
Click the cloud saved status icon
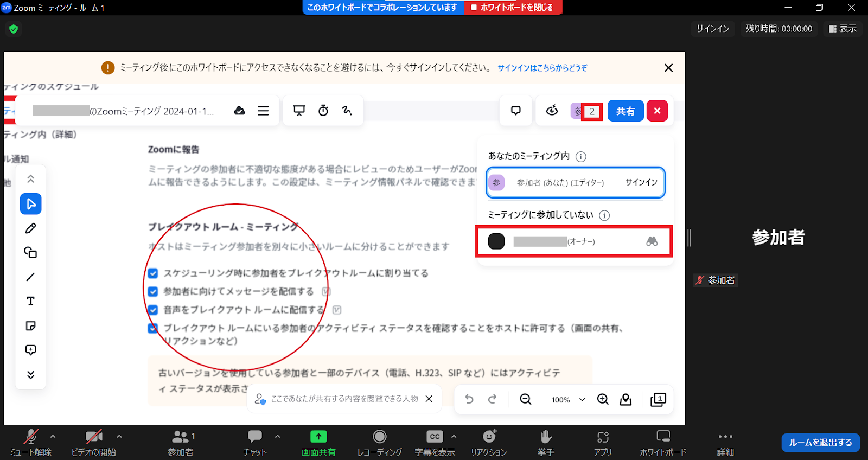[239, 111]
